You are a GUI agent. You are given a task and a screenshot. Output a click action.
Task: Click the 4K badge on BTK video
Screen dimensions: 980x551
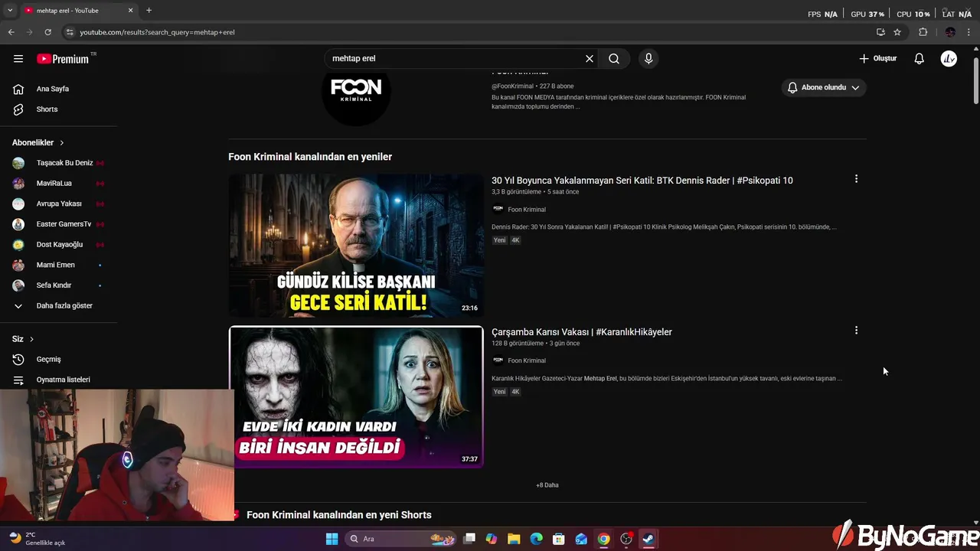(515, 240)
